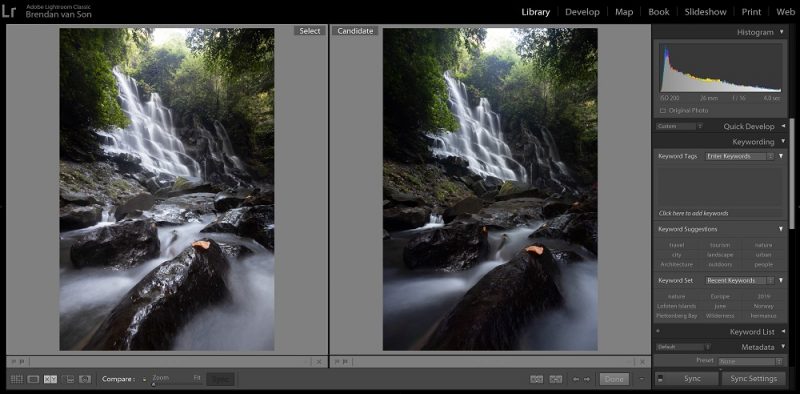
Task: Open the Preset None dropdown
Action: click(751, 361)
